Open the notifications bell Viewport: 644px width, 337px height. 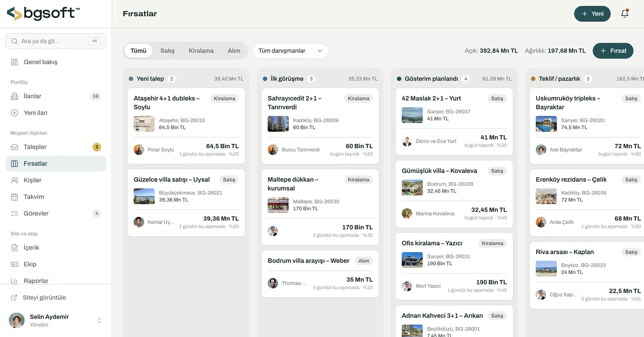click(x=625, y=14)
